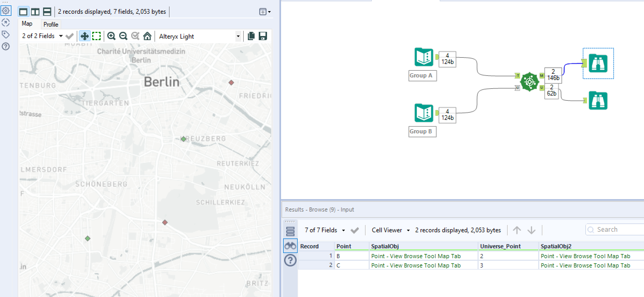This screenshot has width=644, height=297.
Task: Switch to single pane view layout
Action: point(23,12)
